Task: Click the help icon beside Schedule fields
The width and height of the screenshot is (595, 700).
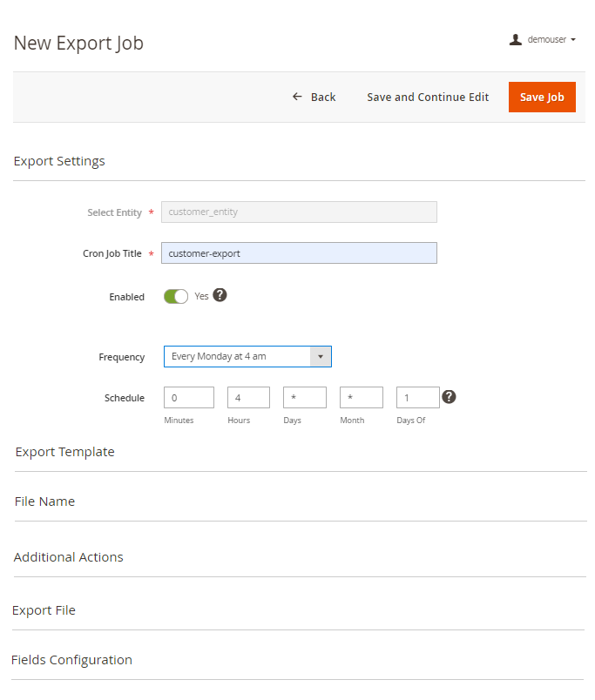Action: [x=449, y=397]
